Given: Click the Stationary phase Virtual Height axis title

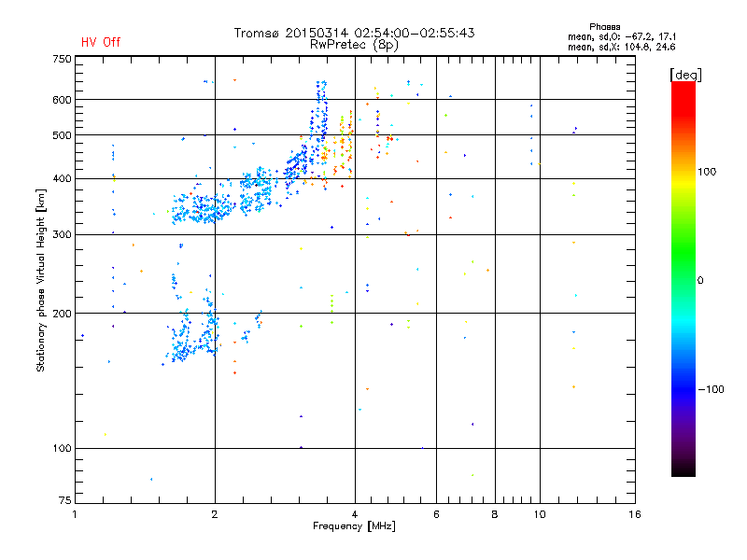Looking at the screenshot, I should tap(40, 280).
